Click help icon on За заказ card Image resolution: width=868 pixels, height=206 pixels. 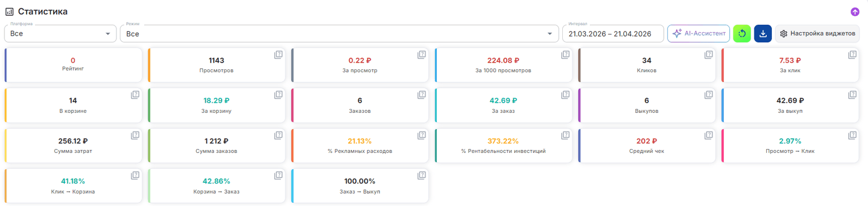[565, 95]
